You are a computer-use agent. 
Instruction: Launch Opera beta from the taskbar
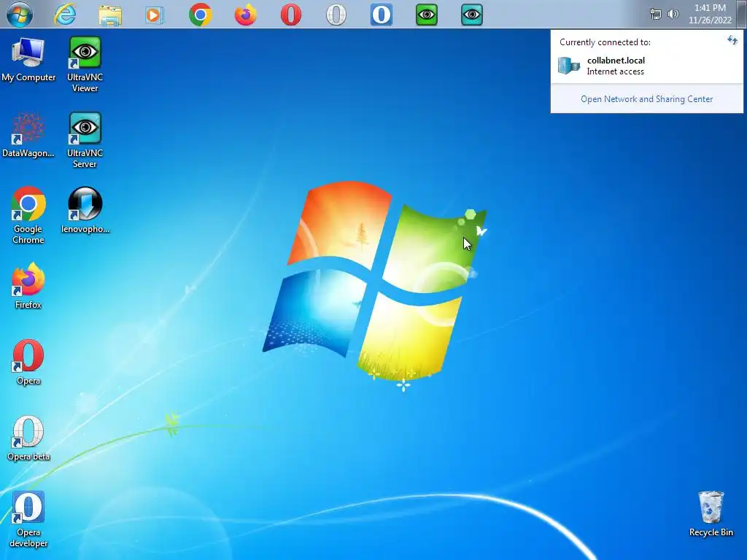coord(336,15)
